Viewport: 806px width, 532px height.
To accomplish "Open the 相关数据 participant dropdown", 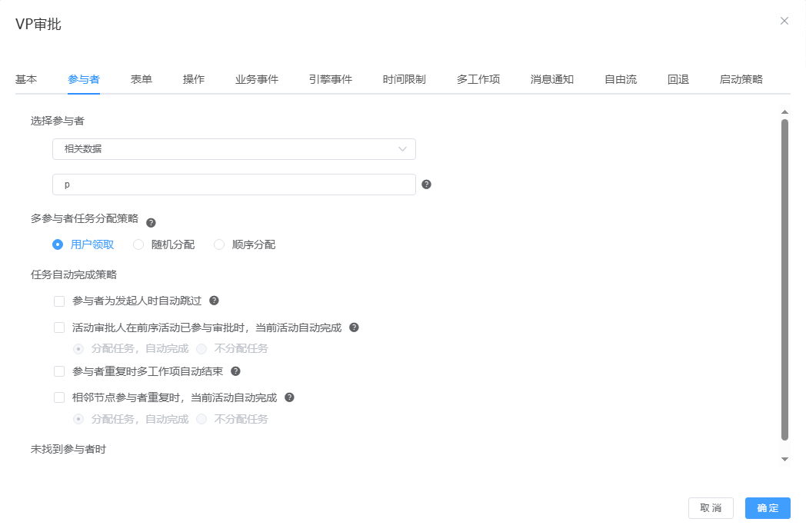I will pos(234,149).
